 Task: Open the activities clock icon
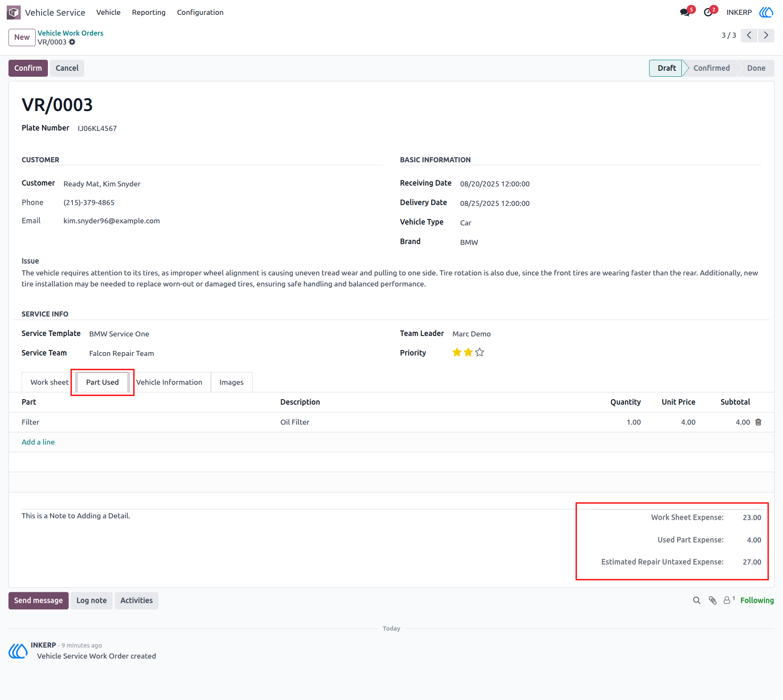[x=708, y=12]
